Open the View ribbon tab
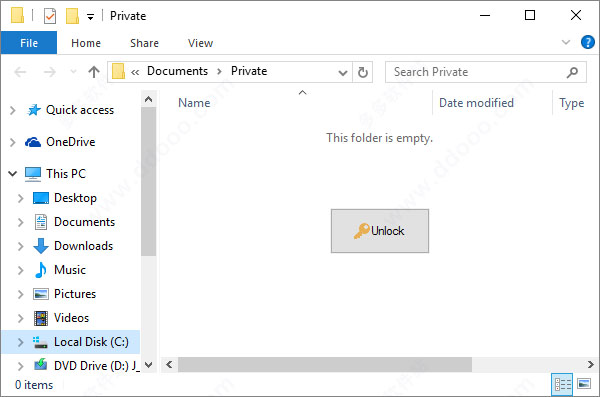The width and height of the screenshot is (600, 397). [200, 43]
